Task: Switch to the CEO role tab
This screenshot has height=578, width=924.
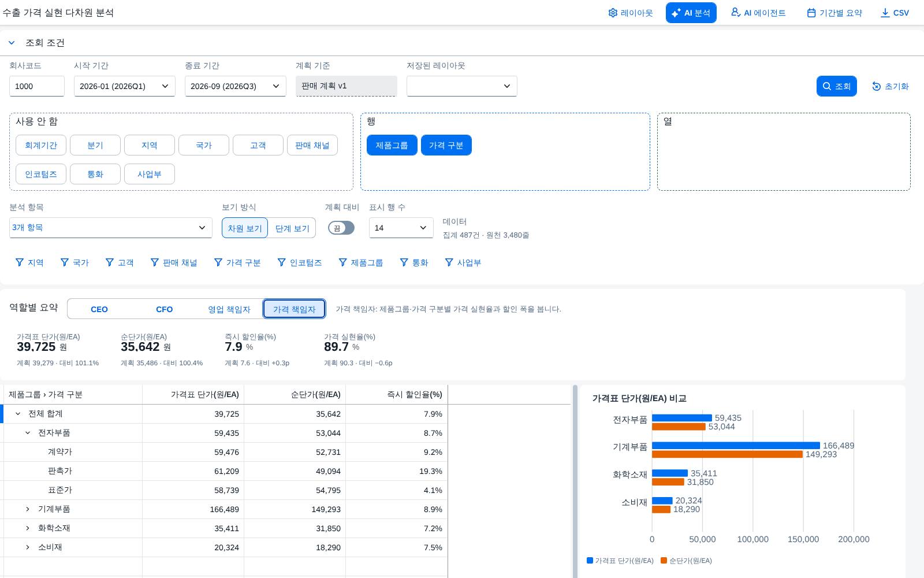Action: [99, 309]
